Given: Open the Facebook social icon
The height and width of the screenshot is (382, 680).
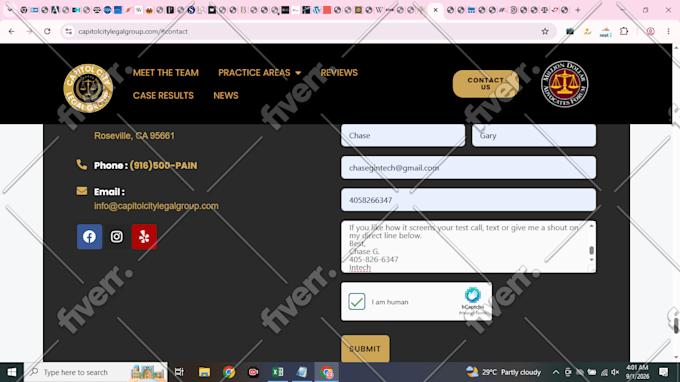Looking at the screenshot, I should [x=89, y=237].
